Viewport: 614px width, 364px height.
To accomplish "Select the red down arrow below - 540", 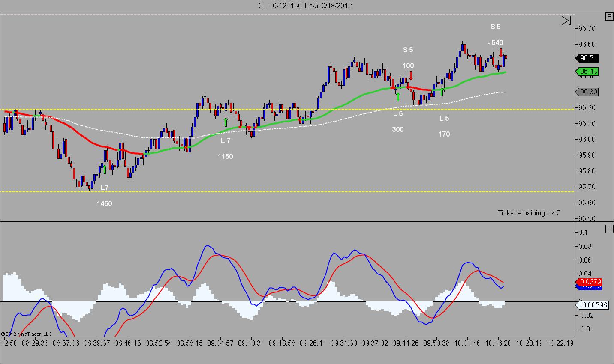I will pyautogui.click(x=501, y=53).
